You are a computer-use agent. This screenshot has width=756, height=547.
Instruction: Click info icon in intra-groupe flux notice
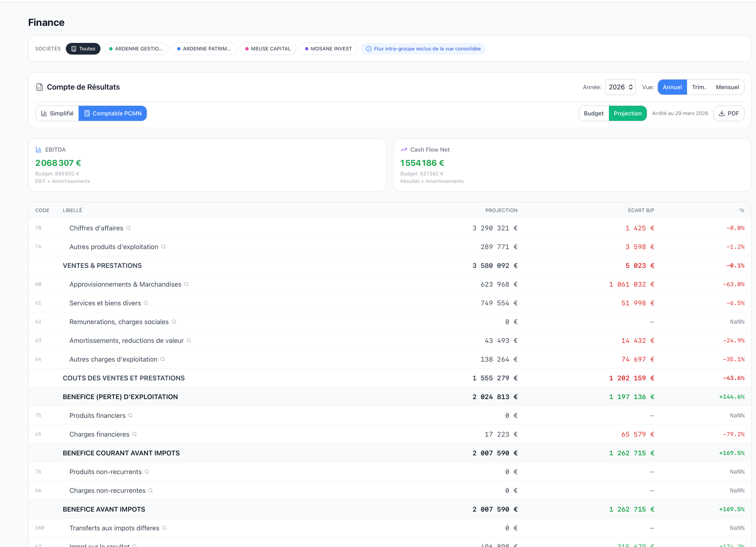[x=368, y=49]
